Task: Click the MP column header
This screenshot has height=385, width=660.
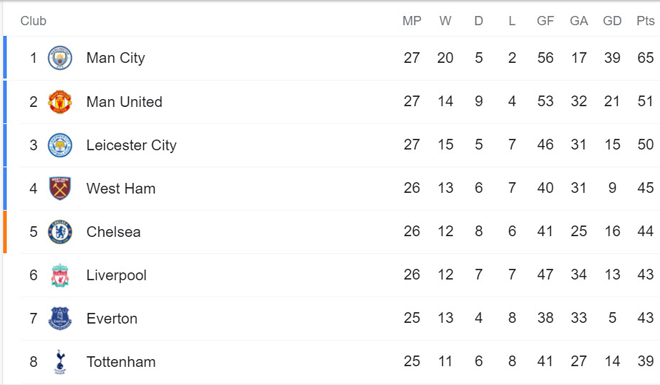Action: [x=412, y=21]
